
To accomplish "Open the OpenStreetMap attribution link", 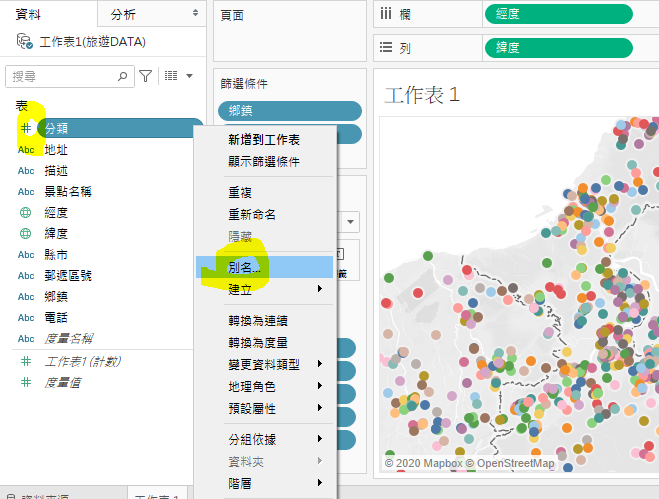I will point(515,463).
